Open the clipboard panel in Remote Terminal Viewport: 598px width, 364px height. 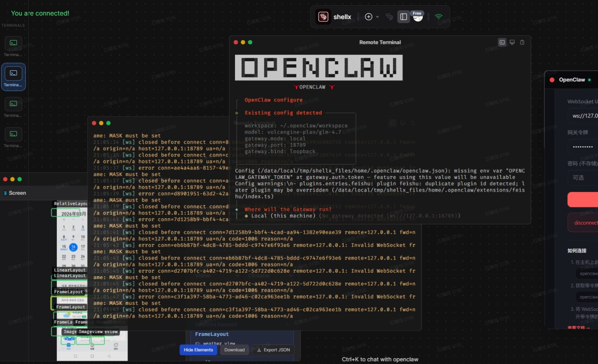pyautogui.click(x=522, y=42)
